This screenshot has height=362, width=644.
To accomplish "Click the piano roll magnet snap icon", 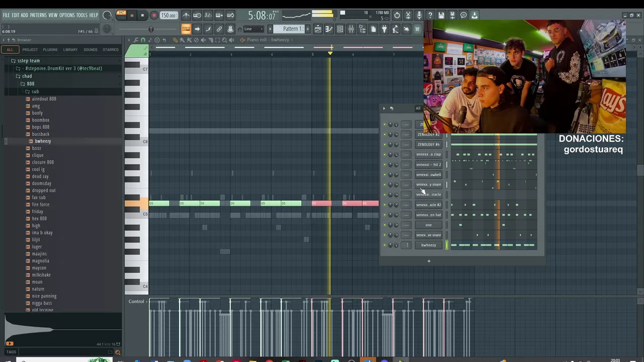I will click(x=143, y=40).
